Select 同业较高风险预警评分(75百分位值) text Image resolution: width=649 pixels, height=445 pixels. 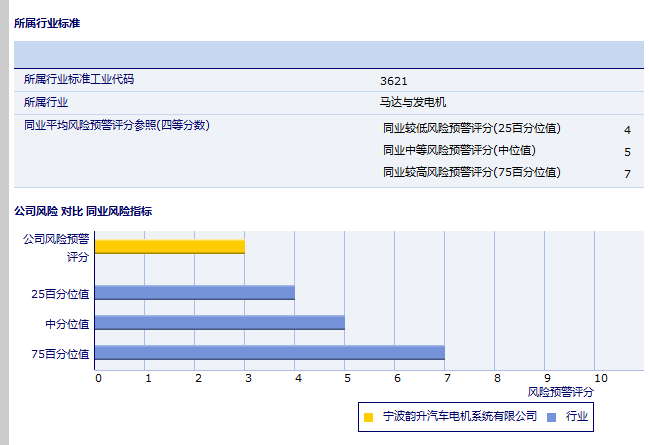click(471, 172)
